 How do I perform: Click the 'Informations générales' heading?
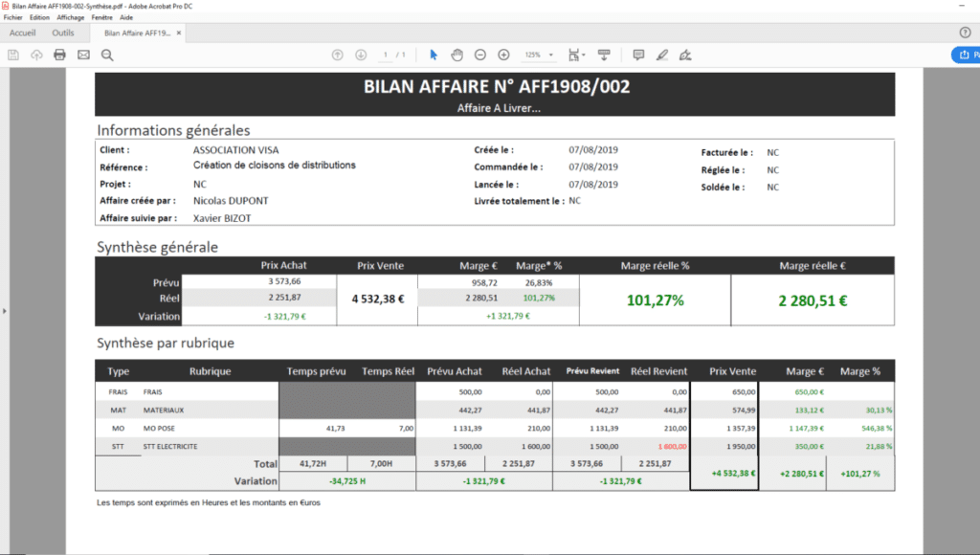point(173,131)
